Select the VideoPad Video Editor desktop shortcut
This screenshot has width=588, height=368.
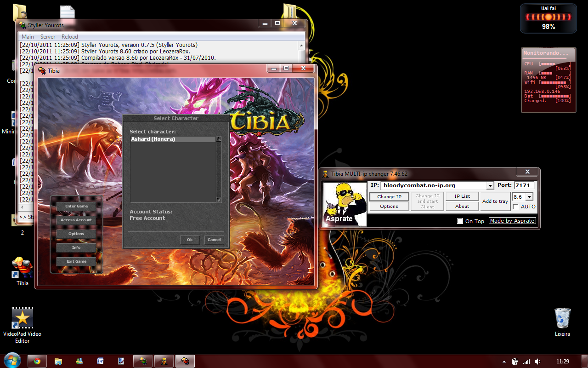pos(22,326)
